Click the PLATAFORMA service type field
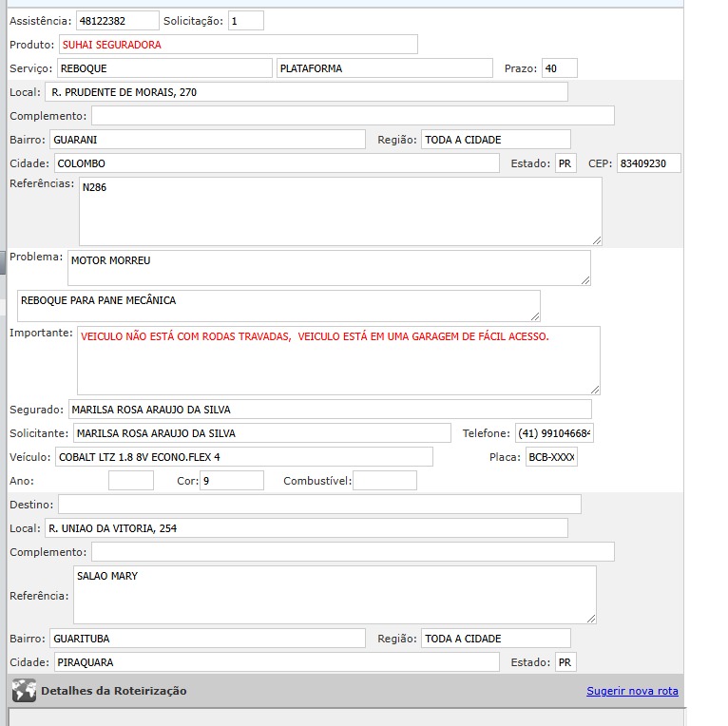This screenshot has width=728, height=726. click(384, 68)
